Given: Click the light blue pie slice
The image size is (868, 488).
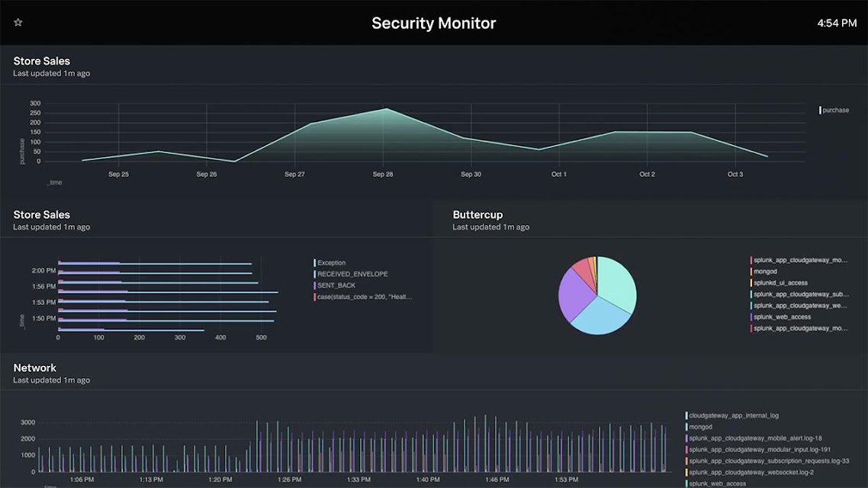Looking at the screenshot, I should [x=599, y=318].
